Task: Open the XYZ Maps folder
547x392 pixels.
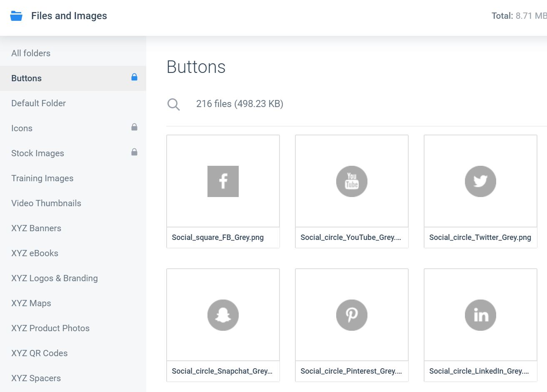Action: click(73, 303)
